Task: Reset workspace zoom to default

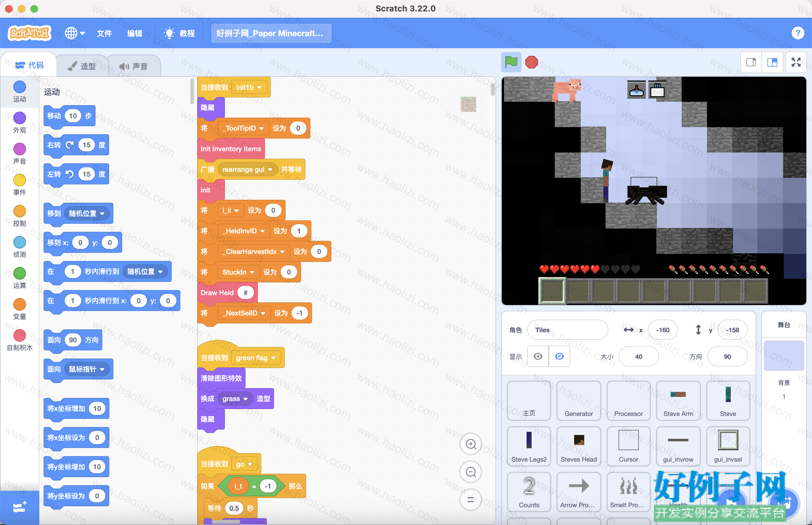Action: coord(471,499)
